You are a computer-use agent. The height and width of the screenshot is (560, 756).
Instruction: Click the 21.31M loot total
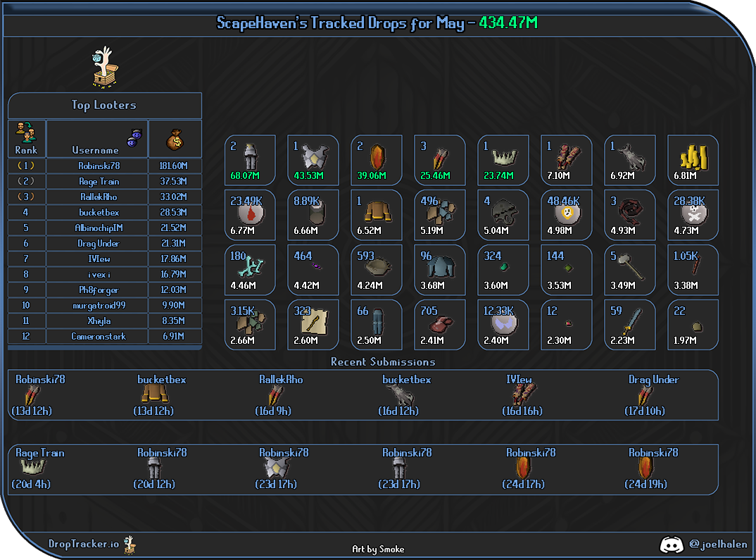(174, 243)
